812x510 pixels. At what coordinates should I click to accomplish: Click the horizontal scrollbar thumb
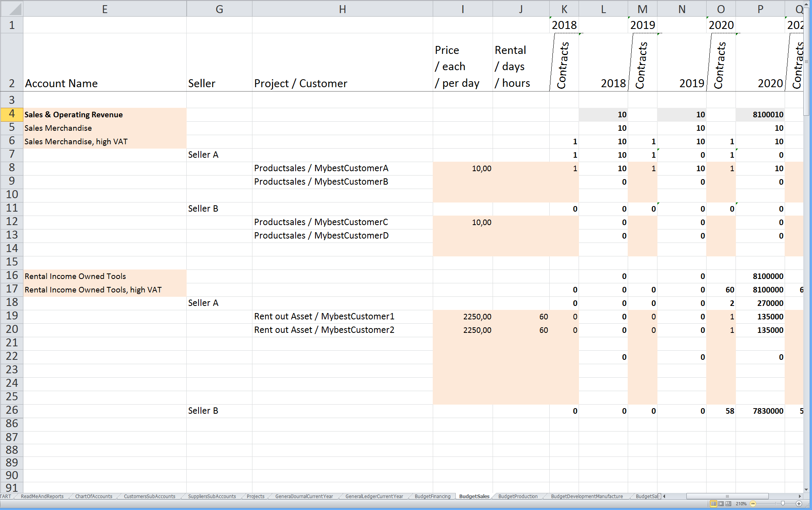[727, 496]
